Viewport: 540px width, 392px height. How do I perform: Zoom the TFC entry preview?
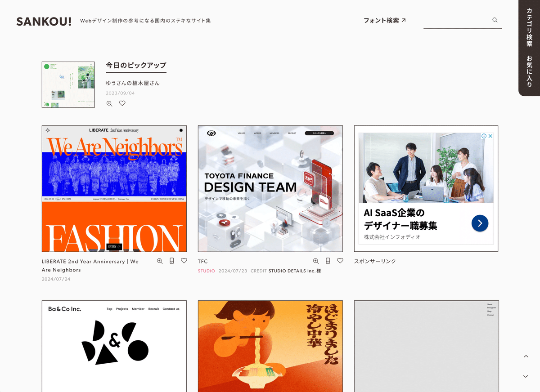[x=316, y=261]
